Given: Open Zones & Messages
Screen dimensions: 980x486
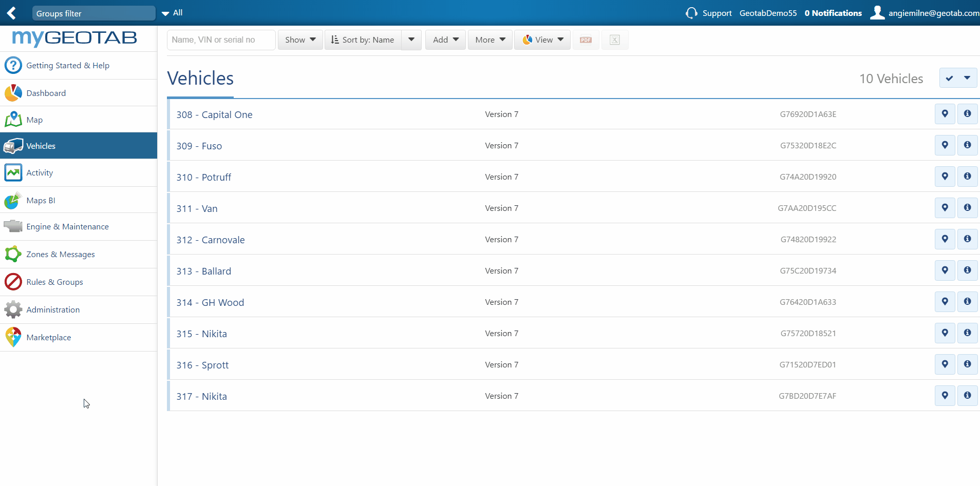Looking at the screenshot, I should pyautogui.click(x=79, y=254).
